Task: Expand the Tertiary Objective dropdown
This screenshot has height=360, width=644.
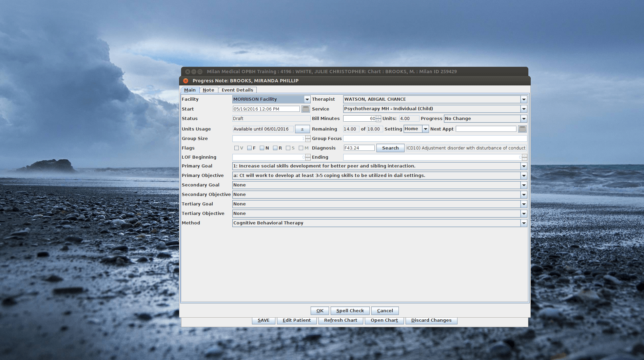Action: click(x=524, y=214)
